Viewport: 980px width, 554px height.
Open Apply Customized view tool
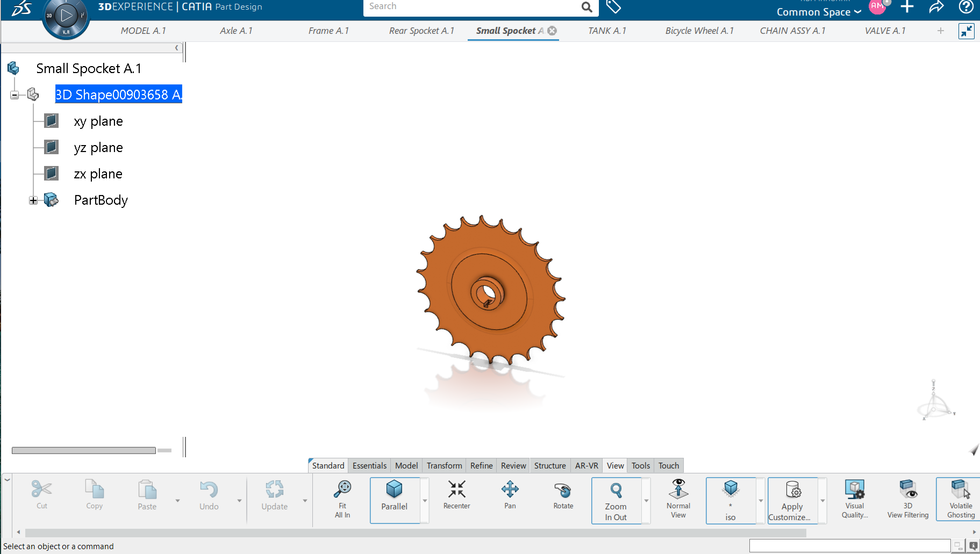792,501
